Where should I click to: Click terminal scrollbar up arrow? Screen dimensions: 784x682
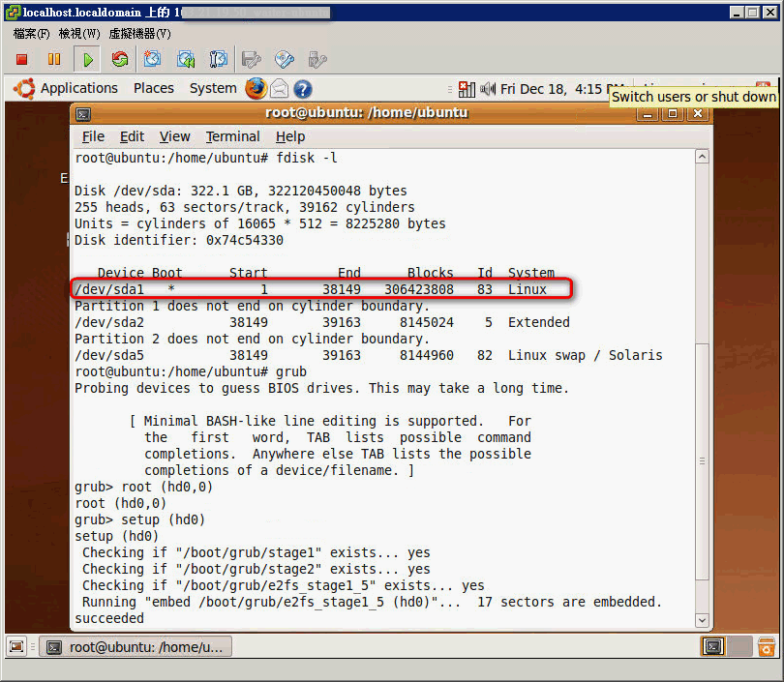[x=702, y=157]
